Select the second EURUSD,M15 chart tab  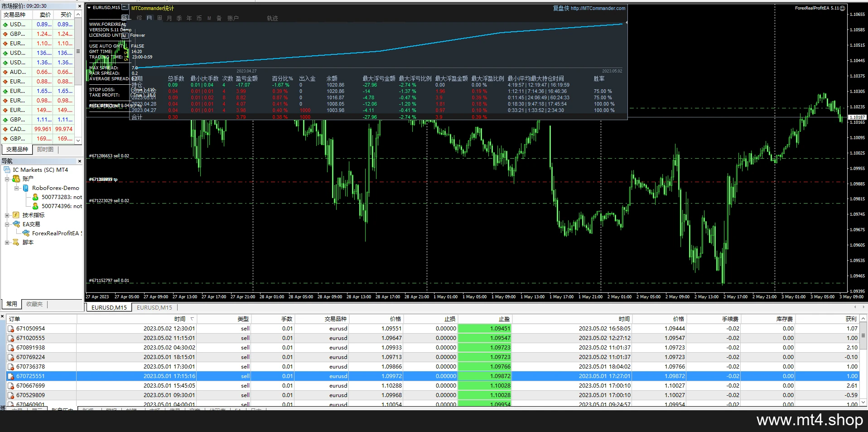click(x=154, y=307)
